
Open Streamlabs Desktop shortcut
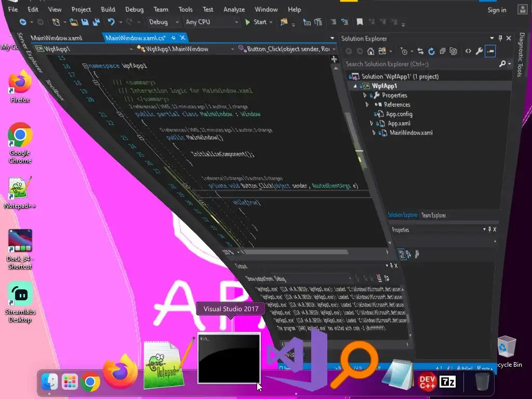[x=20, y=302]
